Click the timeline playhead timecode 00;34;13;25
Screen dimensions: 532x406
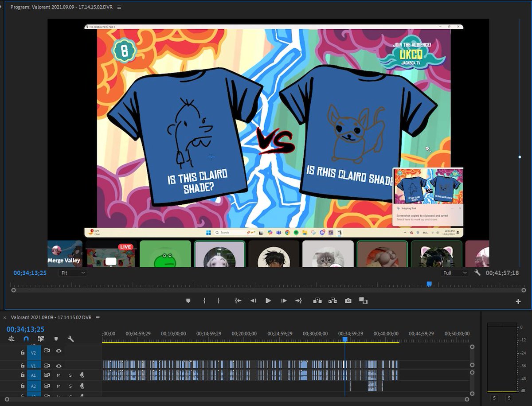(x=25, y=329)
